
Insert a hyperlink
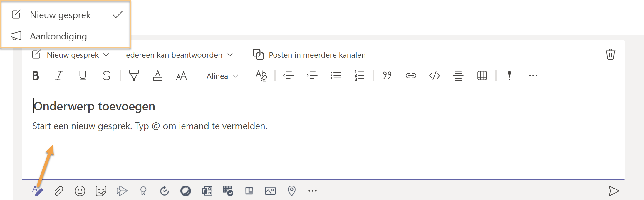point(411,76)
